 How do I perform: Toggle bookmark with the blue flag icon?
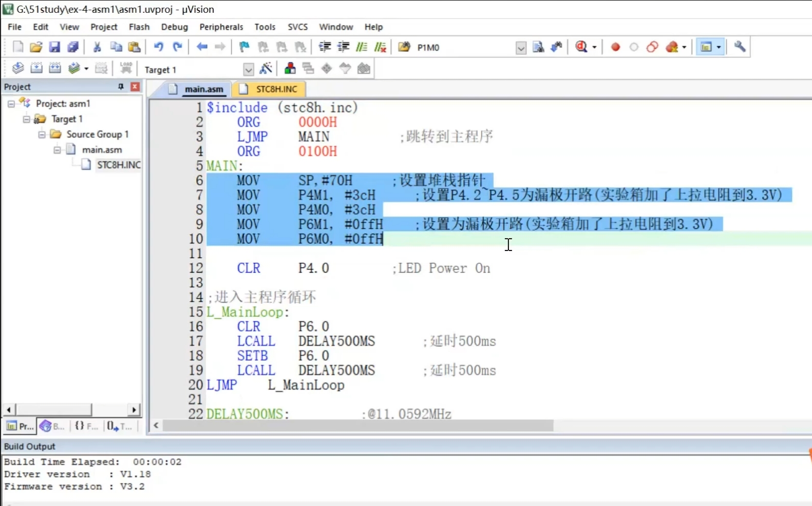click(244, 47)
